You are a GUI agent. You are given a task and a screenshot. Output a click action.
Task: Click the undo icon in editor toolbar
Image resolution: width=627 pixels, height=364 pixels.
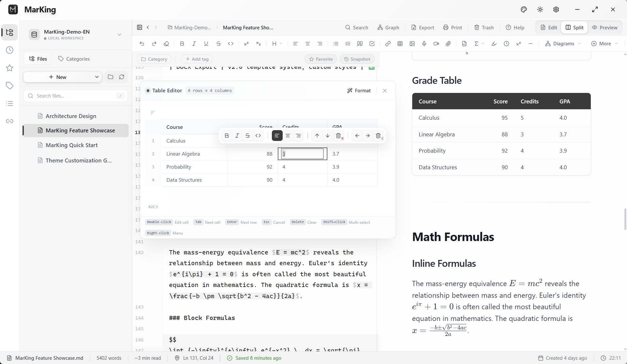coord(142,44)
